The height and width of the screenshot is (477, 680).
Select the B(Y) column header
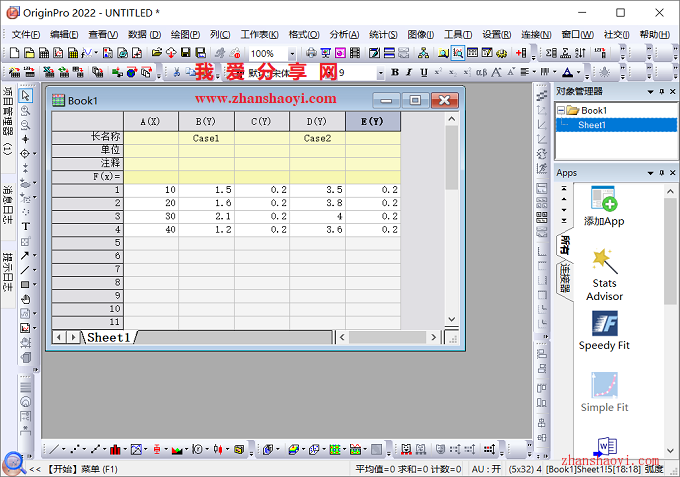tap(206, 121)
